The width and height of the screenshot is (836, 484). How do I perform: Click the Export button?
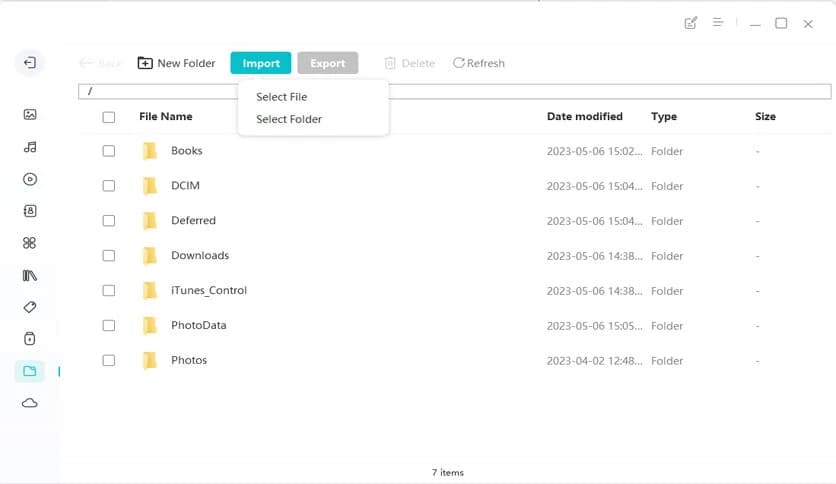(x=328, y=63)
